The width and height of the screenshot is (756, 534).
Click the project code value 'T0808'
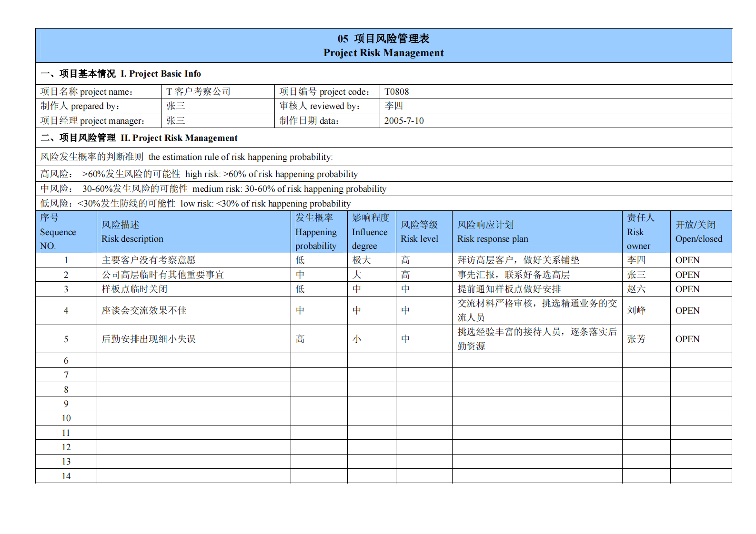pyautogui.click(x=396, y=92)
